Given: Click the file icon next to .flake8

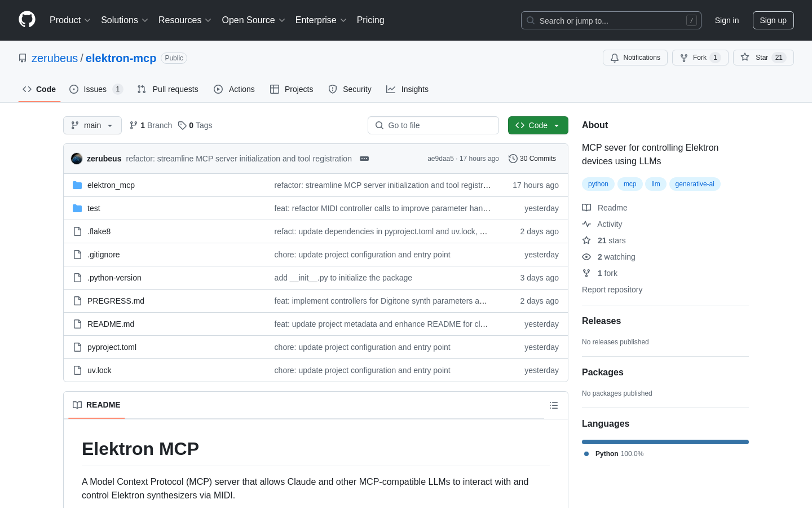Looking at the screenshot, I should click(x=77, y=231).
